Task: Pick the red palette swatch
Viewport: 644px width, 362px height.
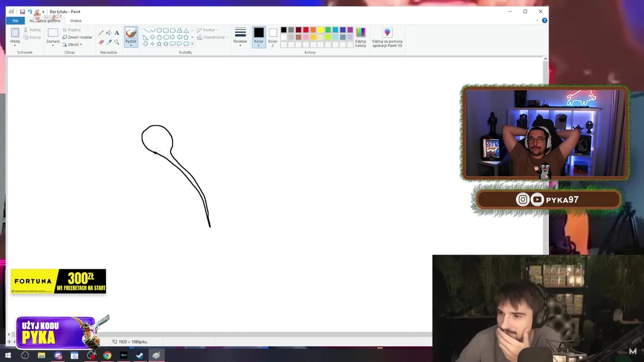Action: coord(306,30)
